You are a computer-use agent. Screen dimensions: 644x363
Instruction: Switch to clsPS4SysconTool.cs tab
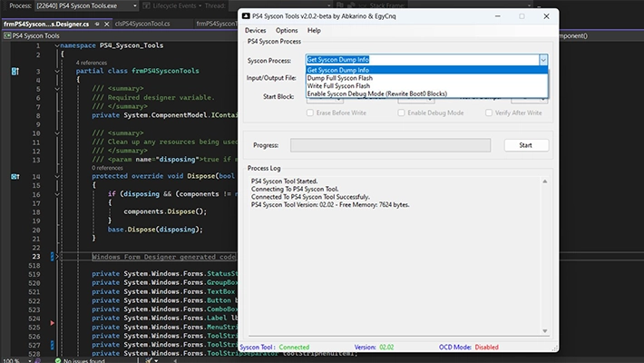pos(142,24)
